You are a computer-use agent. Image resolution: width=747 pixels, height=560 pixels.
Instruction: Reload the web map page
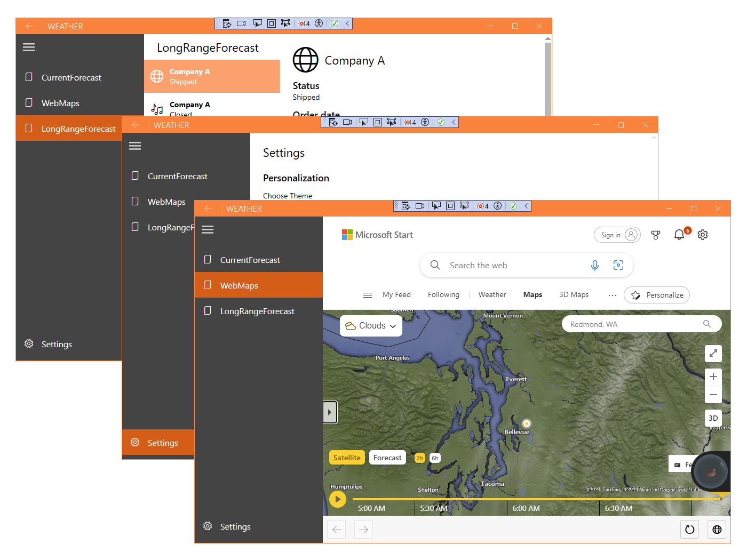pyautogui.click(x=690, y=530)
